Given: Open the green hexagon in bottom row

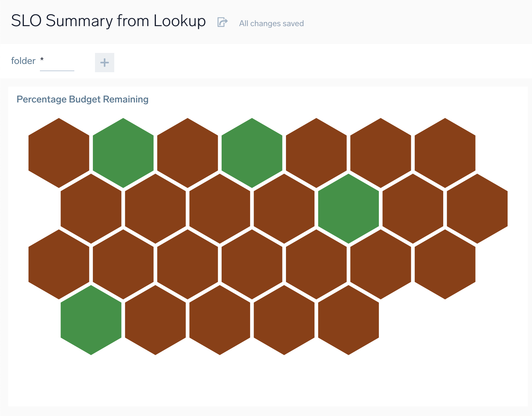Looking at the screenshot, I should (x=91, y=320).
